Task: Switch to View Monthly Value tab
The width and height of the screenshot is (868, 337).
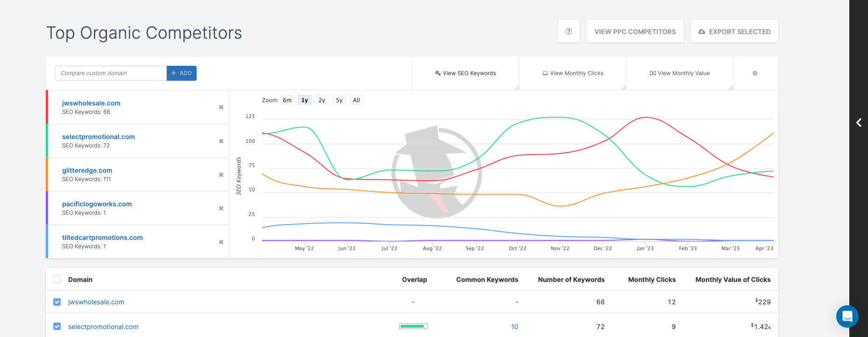Action: pos(680,73)
